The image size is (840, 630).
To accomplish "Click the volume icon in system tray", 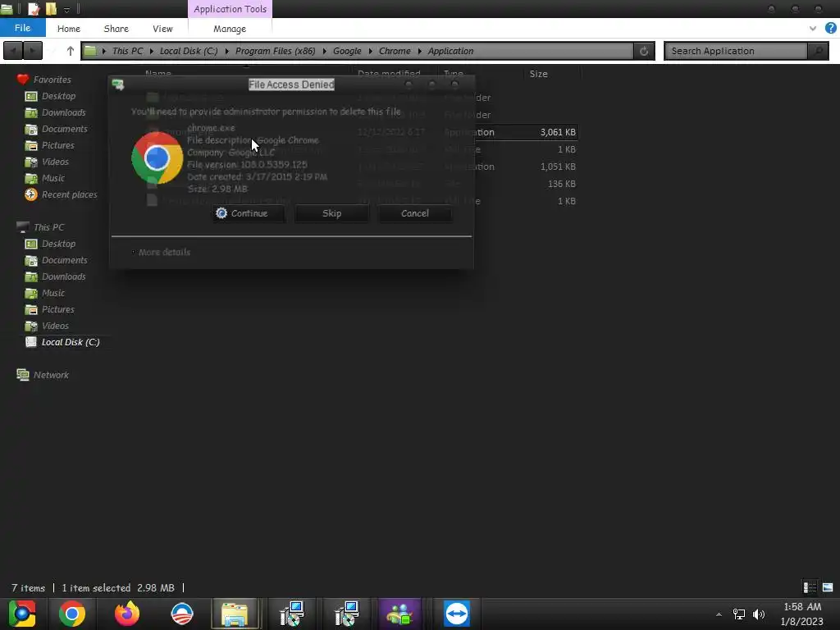I will (759, 614).
